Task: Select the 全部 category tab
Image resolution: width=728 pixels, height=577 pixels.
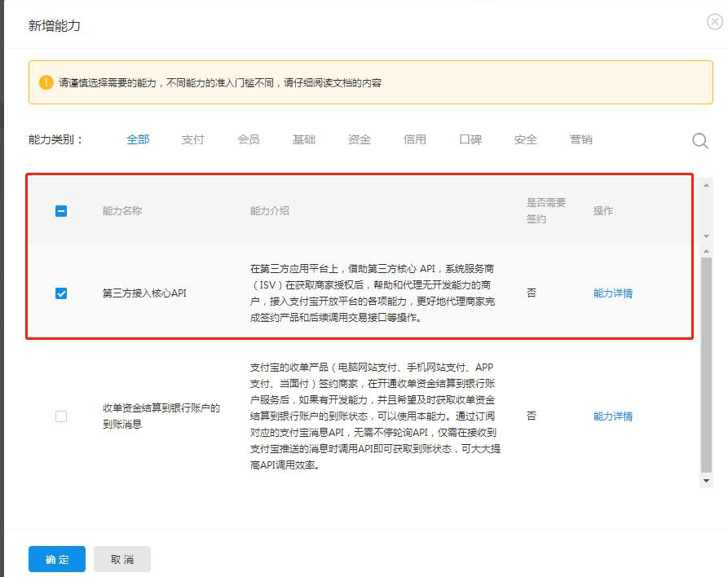Action: (x=138, y=139)
